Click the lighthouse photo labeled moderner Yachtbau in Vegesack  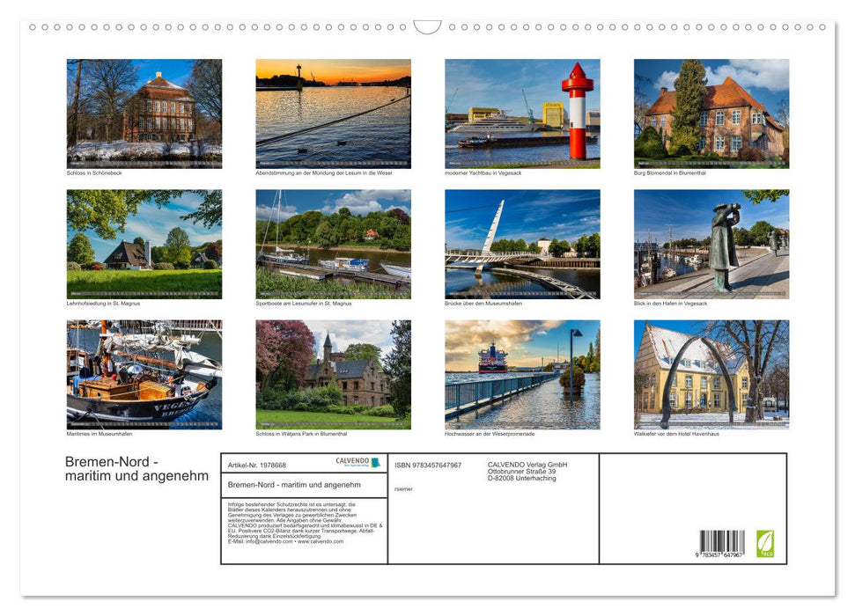point(523,113)
